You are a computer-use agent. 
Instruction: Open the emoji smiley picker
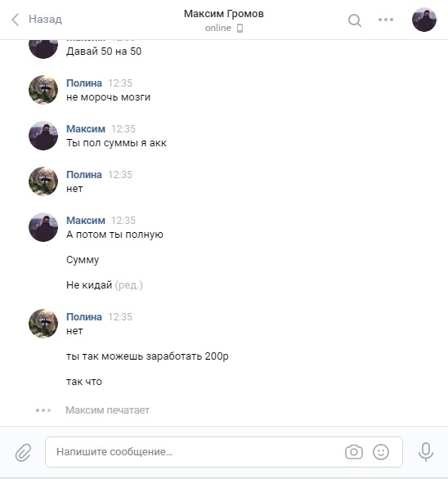coord(381,452)
